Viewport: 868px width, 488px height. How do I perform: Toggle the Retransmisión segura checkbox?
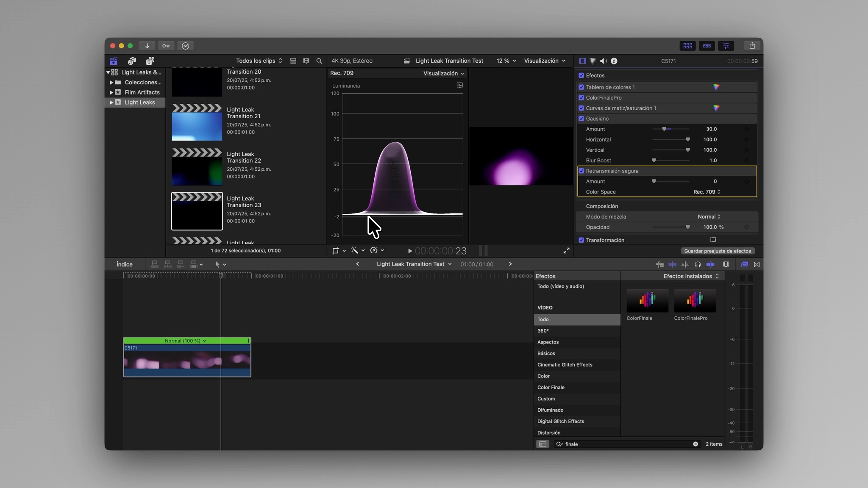581,171
